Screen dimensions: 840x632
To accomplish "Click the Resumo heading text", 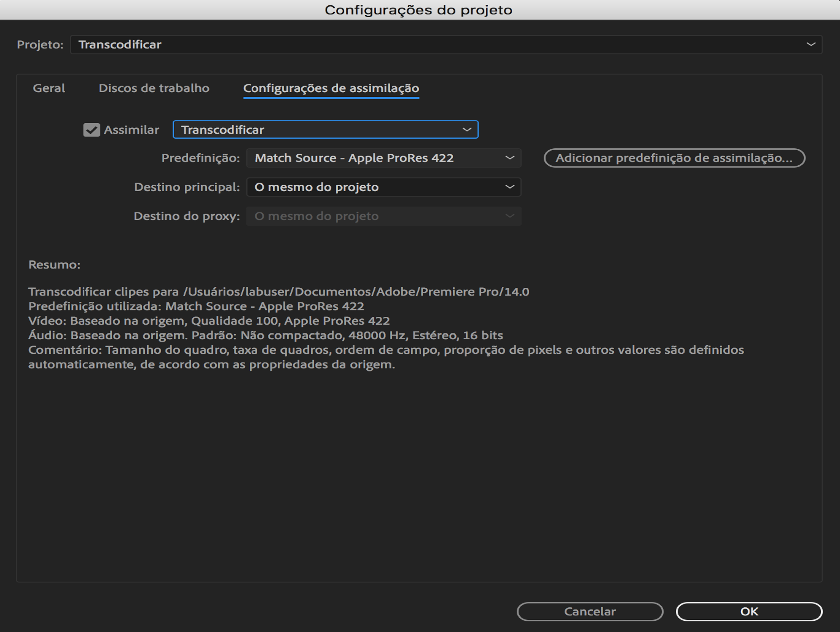I will point(54,265).
